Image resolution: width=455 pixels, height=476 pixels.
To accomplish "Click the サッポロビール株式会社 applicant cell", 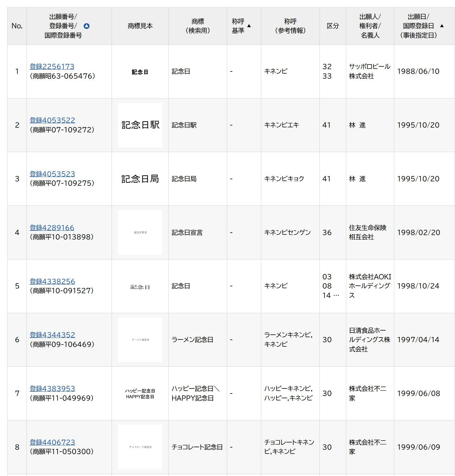I will (x=370, y=71).
